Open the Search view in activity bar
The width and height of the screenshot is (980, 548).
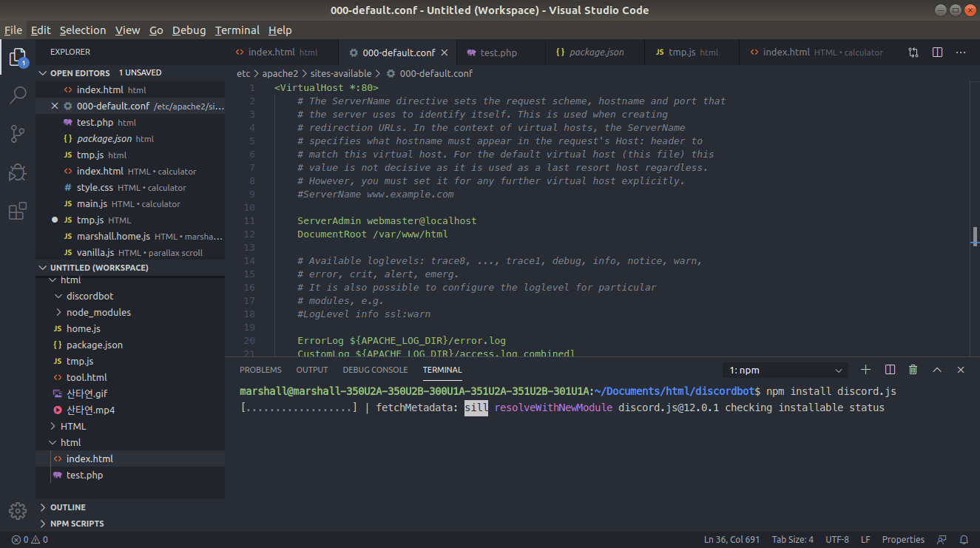18,95
